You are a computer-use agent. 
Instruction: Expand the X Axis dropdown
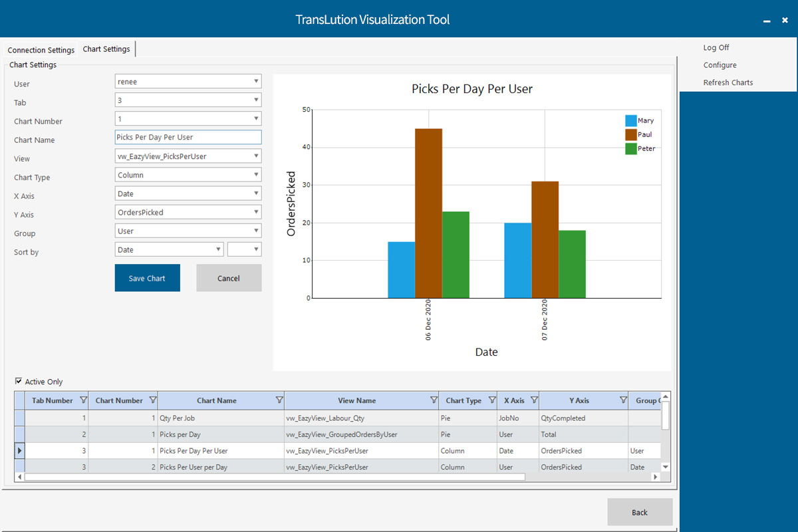tap(256, 193)
